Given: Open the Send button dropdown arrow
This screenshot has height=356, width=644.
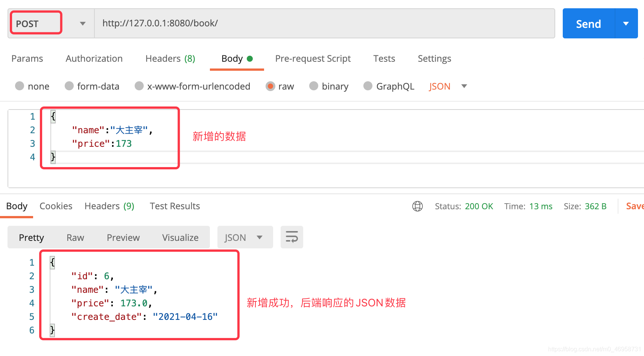Looking at the screenshot, I should (626, 23).
